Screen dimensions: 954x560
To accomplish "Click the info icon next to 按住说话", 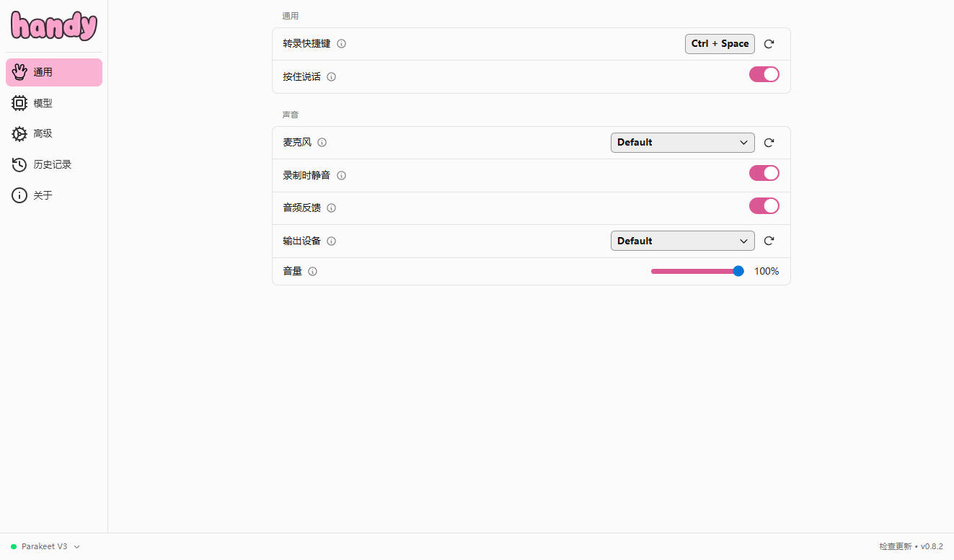I will (332, 77).
